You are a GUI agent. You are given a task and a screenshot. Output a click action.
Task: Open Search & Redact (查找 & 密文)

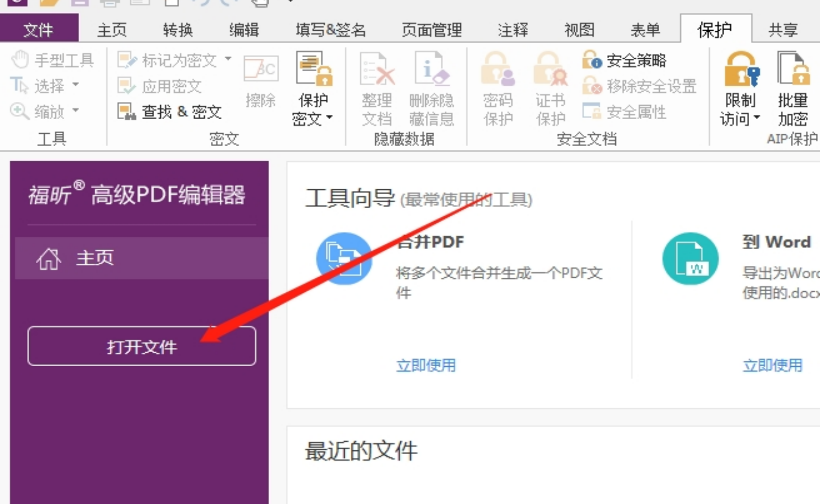pyautogui.click(x=170, y=111)
